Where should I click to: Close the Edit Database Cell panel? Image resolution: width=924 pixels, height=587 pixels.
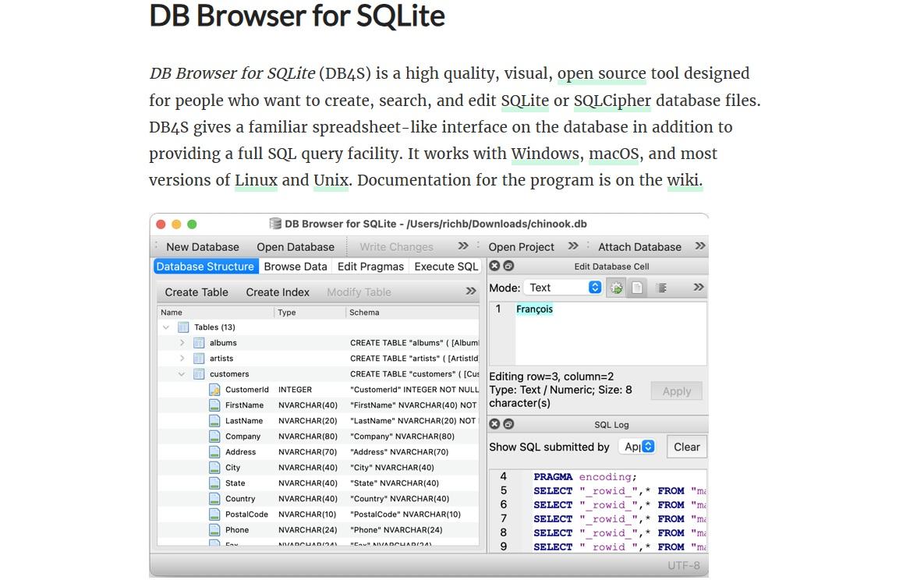coord(494,266)
